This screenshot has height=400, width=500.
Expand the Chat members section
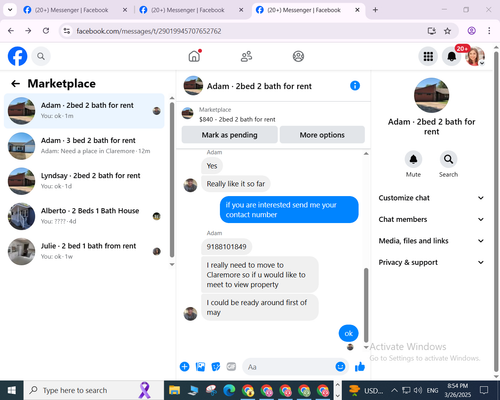431,219
